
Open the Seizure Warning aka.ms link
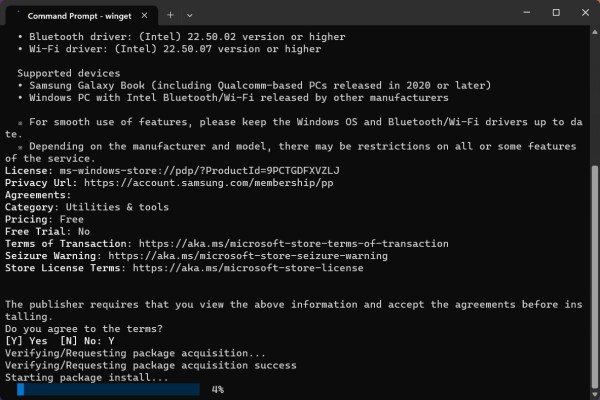coord(254,256)
